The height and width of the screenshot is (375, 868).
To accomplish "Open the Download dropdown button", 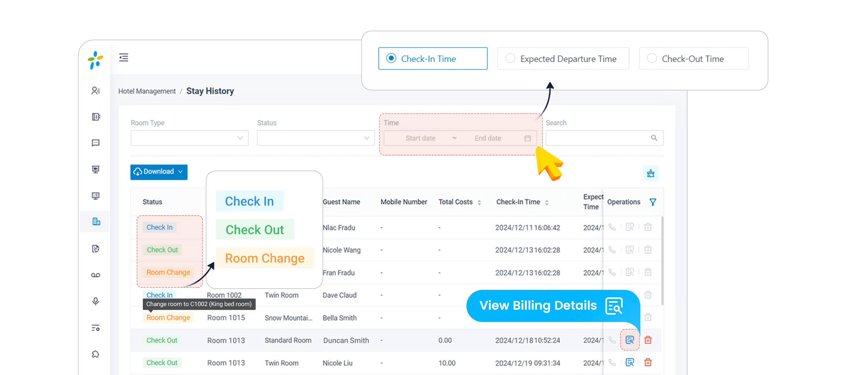I will tap(159, 172).
